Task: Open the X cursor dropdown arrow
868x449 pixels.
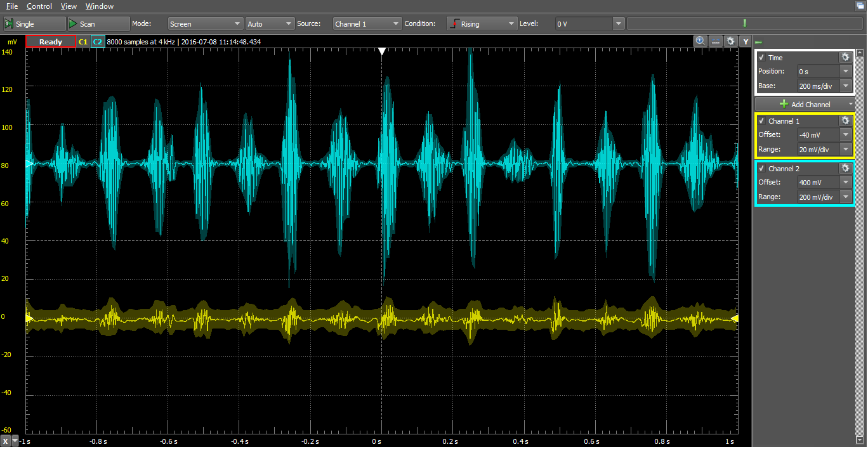Action: pos(15,441)
